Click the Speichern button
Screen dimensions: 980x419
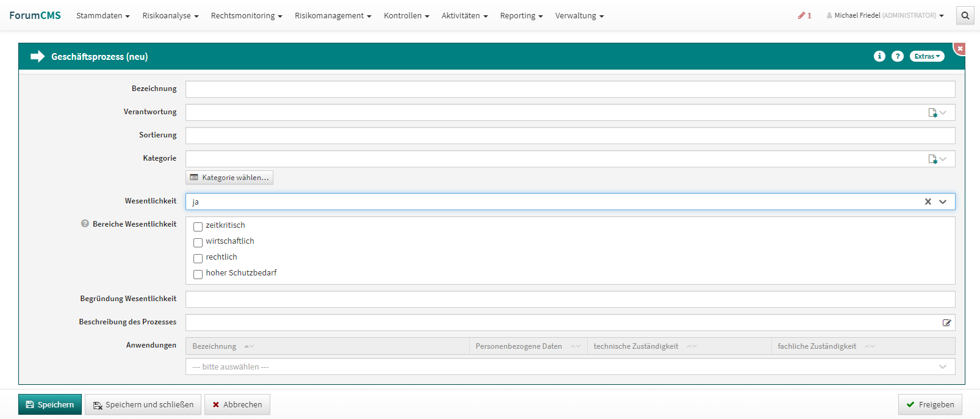[50, 404]
